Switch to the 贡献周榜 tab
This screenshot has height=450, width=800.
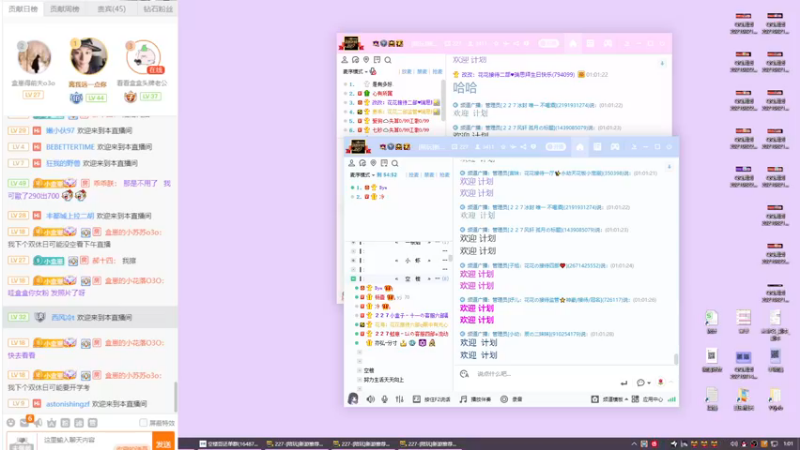pos(65,9)
